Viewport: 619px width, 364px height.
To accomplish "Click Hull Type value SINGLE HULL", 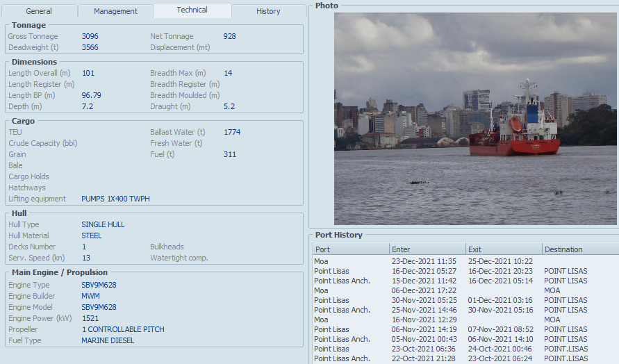I will click(103, 224).
